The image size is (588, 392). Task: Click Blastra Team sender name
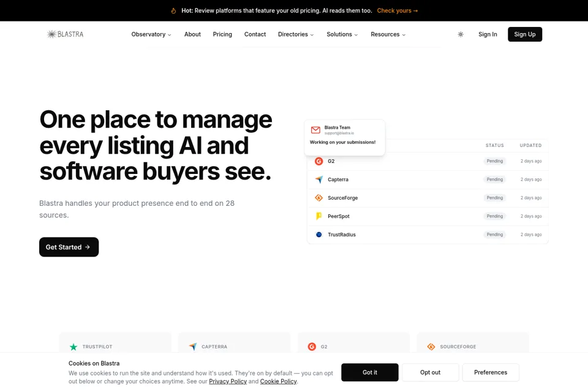[337, 127]
